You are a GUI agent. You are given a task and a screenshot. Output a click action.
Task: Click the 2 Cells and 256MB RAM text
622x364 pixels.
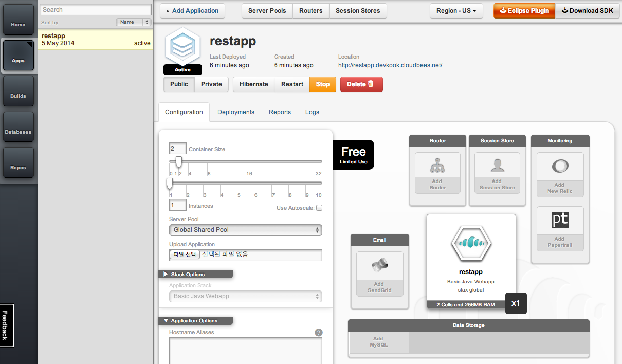click(x=466, y=305)
